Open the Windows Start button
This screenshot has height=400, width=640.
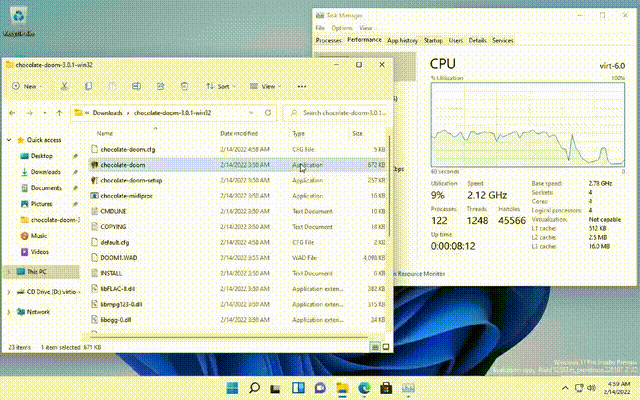pyautogui.click(x=233, y=387)
